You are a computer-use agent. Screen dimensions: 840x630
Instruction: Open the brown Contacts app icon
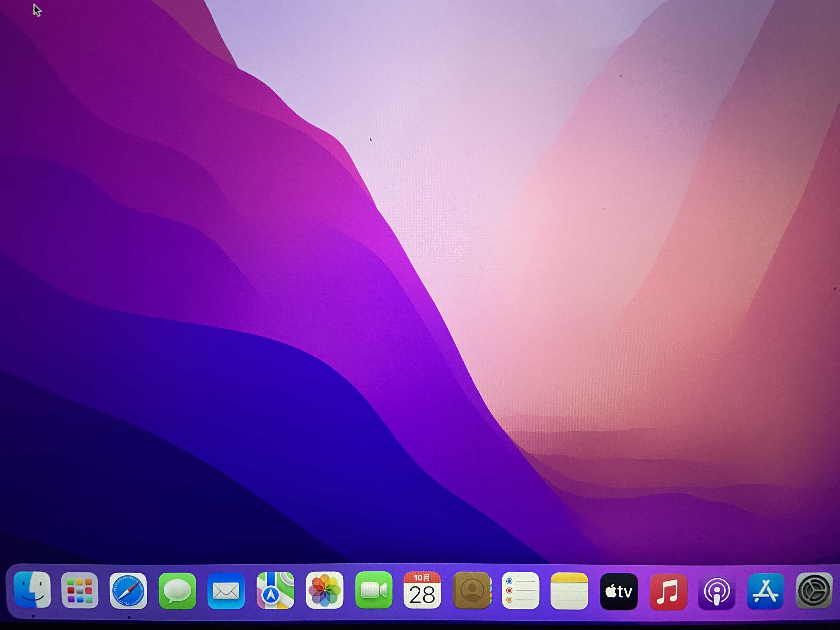tap(472, 590)
